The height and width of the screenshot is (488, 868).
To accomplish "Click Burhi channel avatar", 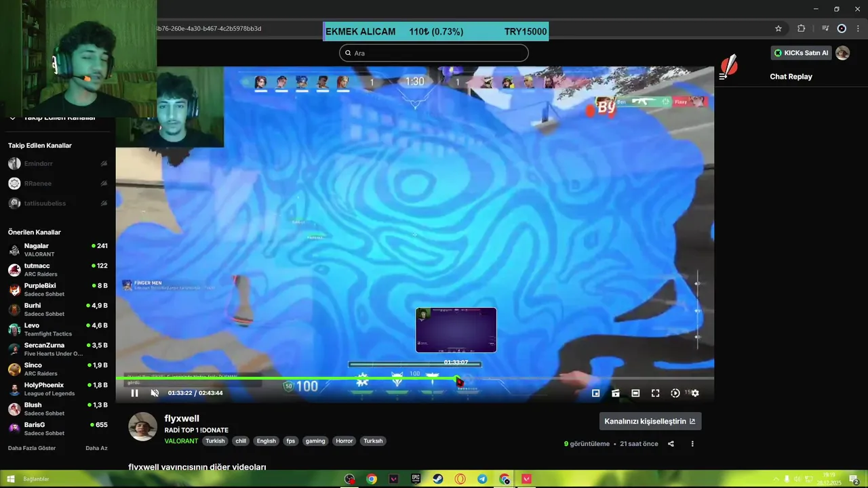I will click(14, 310).
